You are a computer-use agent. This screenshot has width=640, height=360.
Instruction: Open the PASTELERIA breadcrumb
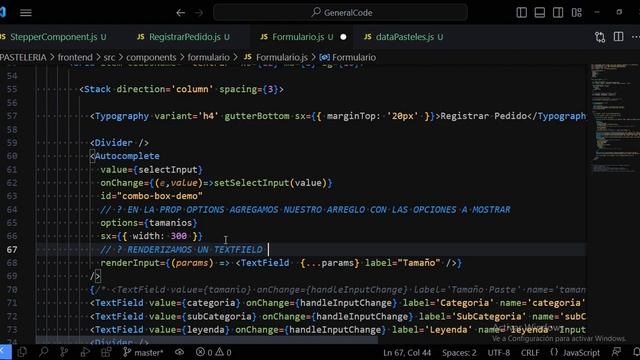click(x=23, y=58)
